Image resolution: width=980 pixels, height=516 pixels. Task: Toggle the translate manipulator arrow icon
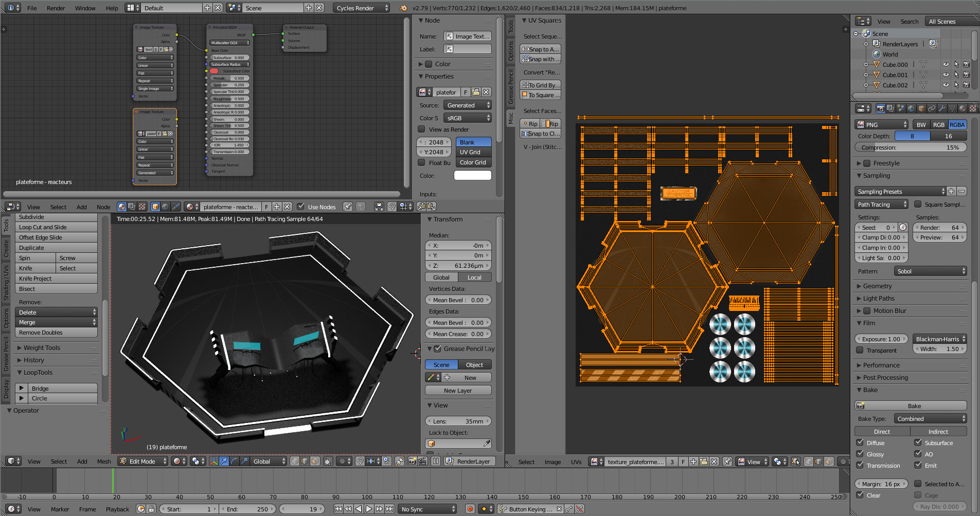224,461
